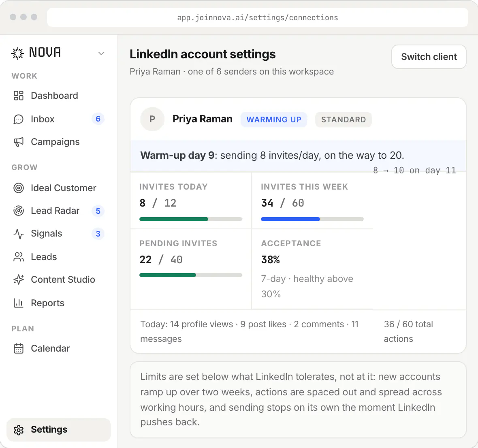Screen dimensions: 478x448
Task: Click the Pending Invites progress bar
Action: coord(191,275)
